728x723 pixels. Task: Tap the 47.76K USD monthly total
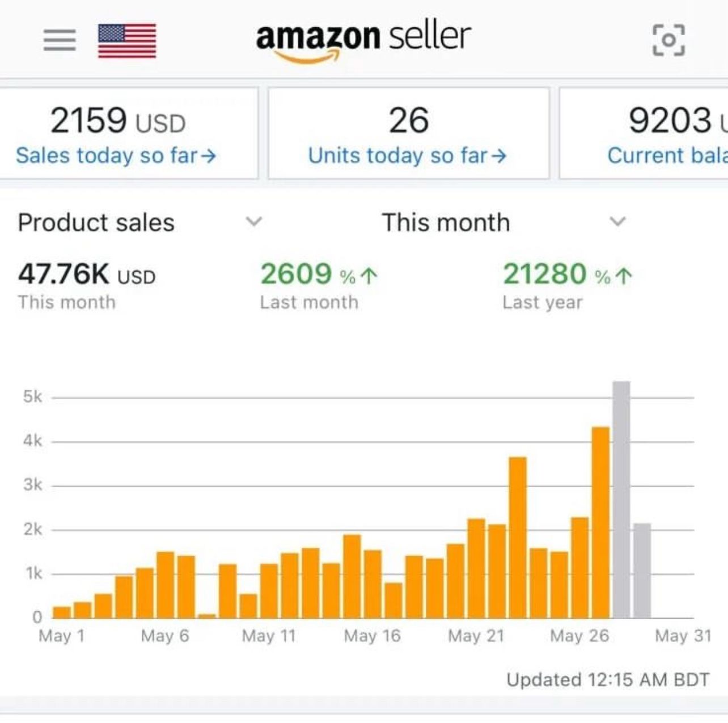(87, 274)
